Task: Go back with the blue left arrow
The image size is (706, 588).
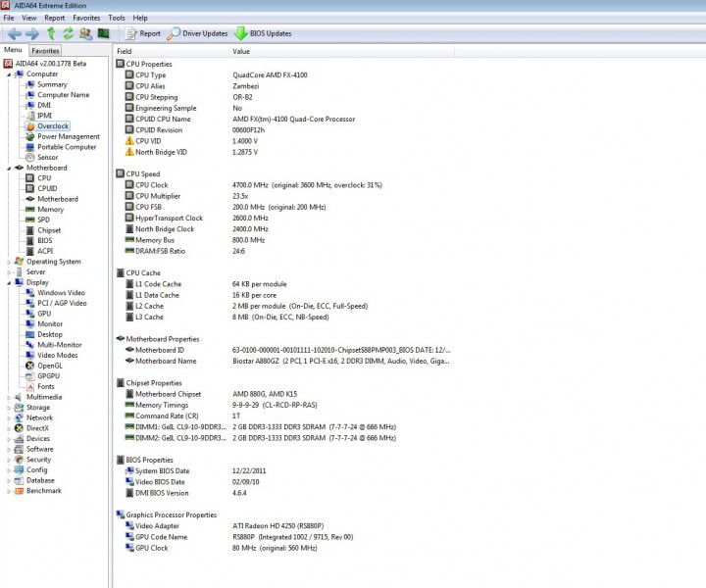Action: pos(15,33)
